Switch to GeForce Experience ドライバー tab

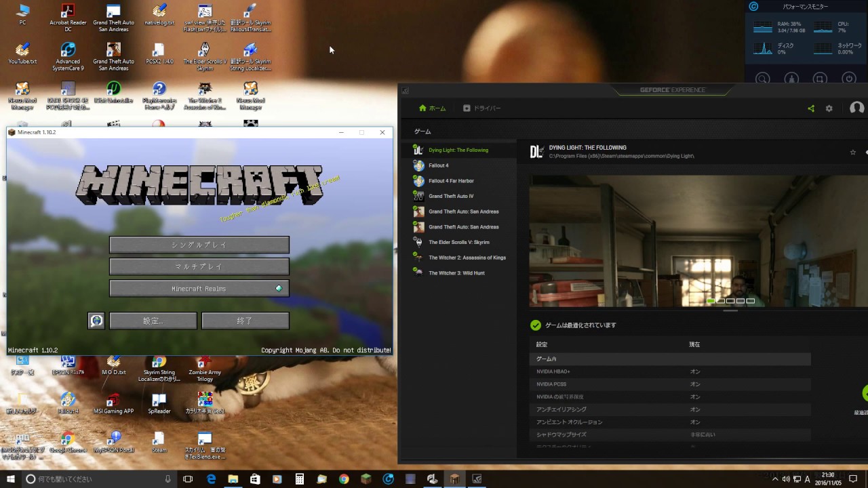482,108
